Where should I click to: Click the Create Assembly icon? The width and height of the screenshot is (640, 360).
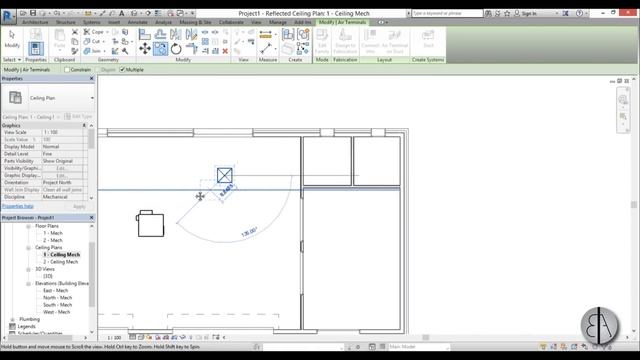tap(288, 35)
